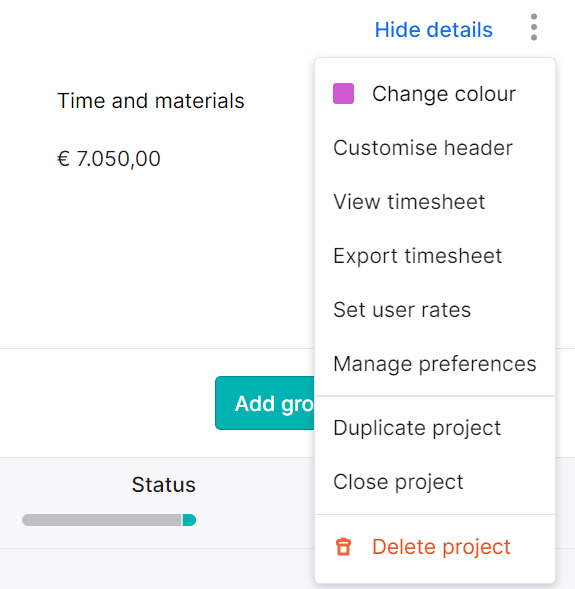
Task: Click the grey status progress bar
Action: click(102, 520)
